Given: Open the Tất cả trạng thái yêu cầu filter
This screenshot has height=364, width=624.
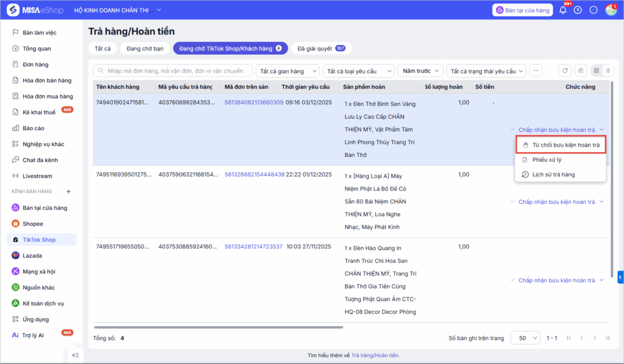Looking at the screenshot, I should pyautogui.click(x=486, y=71).
